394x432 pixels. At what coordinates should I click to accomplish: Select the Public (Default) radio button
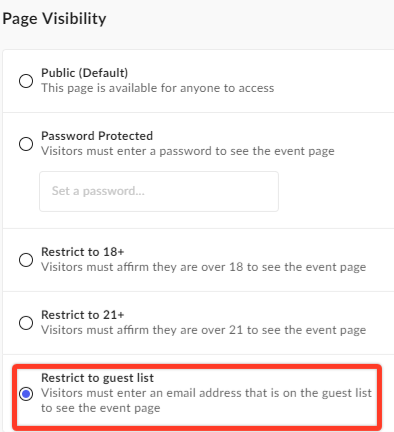point(26,81)
